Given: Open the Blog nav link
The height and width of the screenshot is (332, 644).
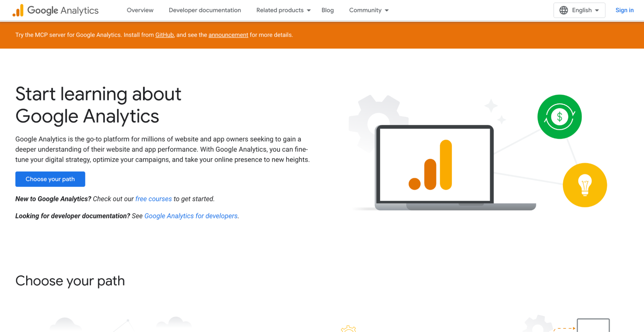Looking at the screenshot, I should tap(328, 10).
